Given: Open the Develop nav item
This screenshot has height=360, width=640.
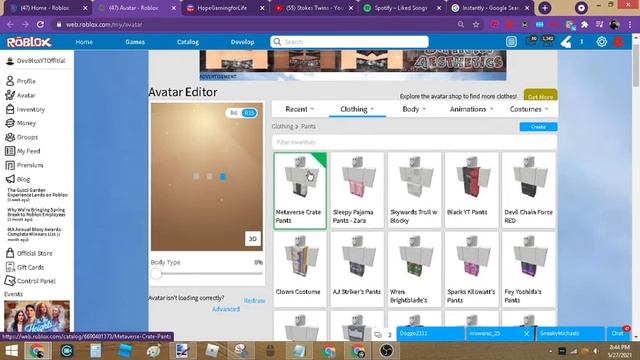Looking at the screenshot, I should pyautogui.click(x=242, y=42).
